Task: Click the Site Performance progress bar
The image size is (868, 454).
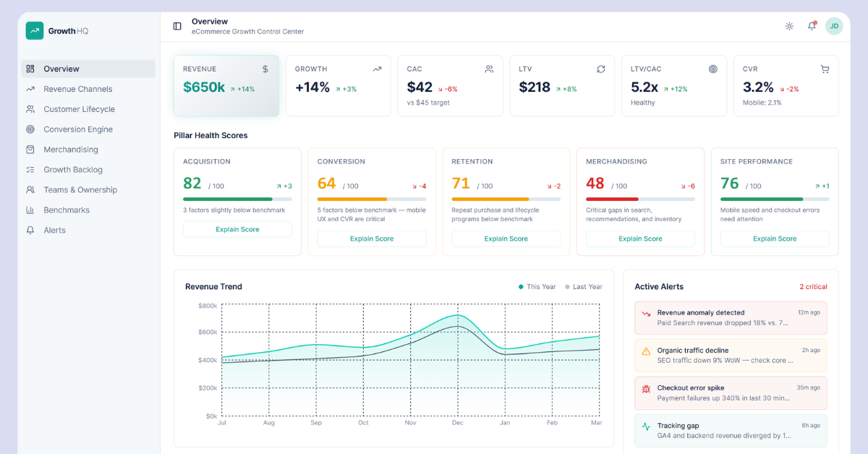Action: [775, 199]
